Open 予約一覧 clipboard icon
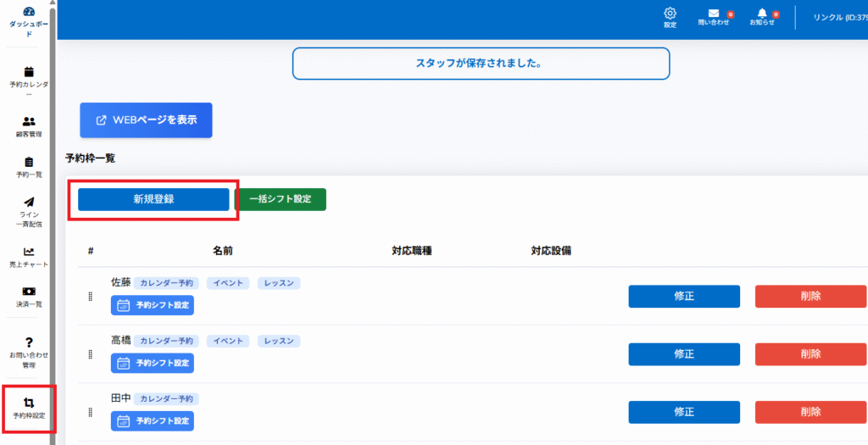This screenshot has width=868, height=445. (x=29, y=162)
